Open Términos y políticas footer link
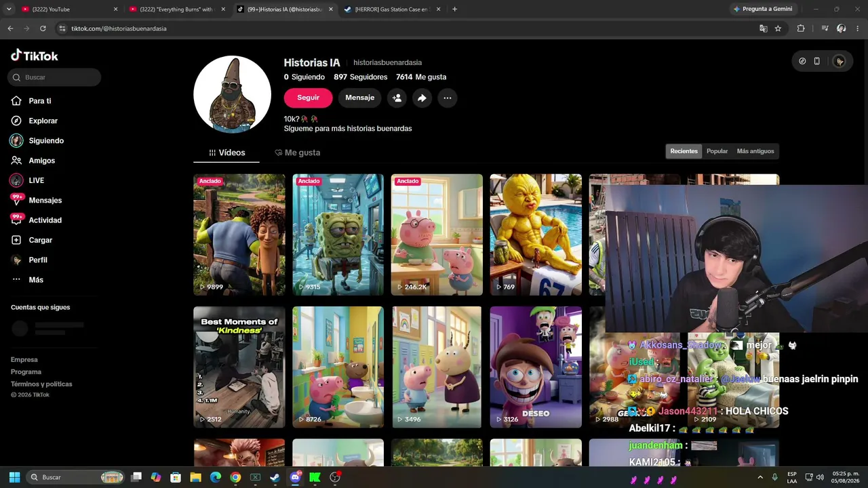Viewport: 868px width, 488px height. pyautogui.click(x=41, y=384)
